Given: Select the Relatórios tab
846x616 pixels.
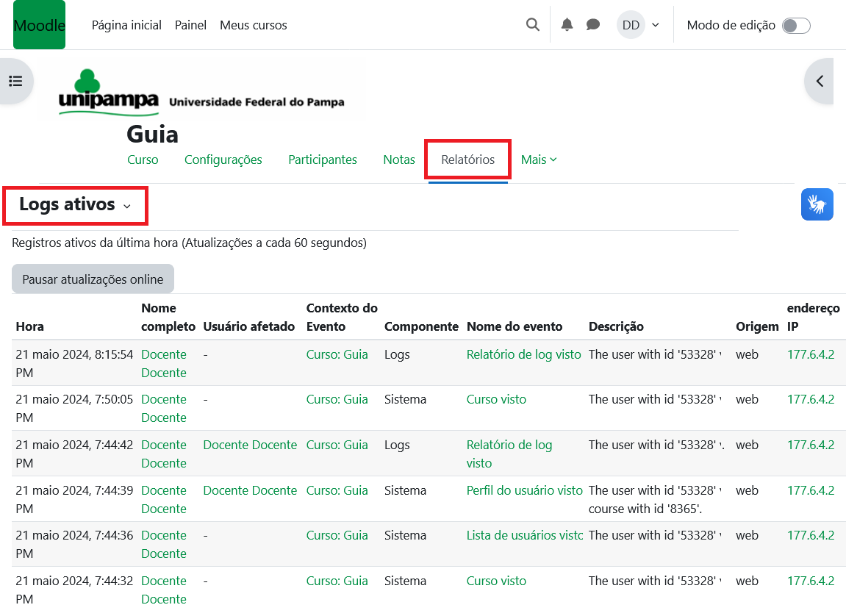Looking at the screenshot, I should (467, 160).
